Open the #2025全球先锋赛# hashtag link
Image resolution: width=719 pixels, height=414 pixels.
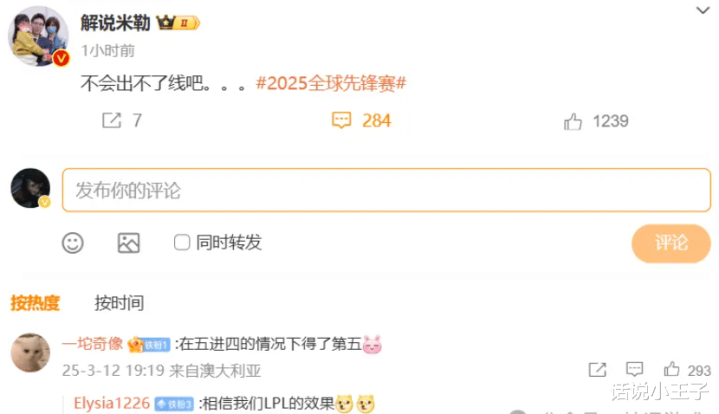331,83
